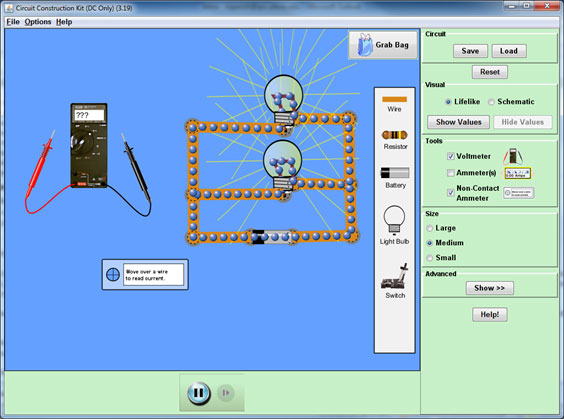
Task: Toggle the Voltmeter checkbox
Action: 450,156
